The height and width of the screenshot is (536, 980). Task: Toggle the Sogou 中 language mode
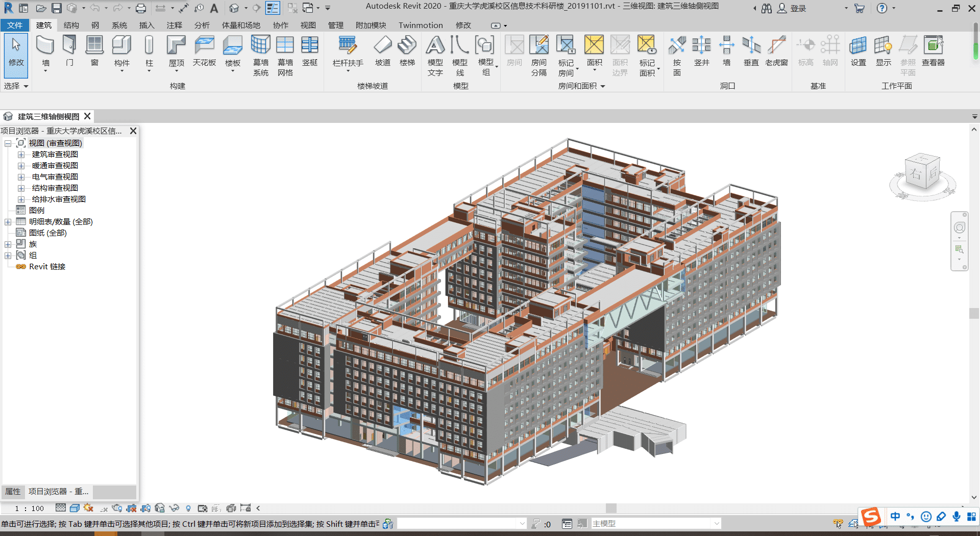[x=895, y=516]
